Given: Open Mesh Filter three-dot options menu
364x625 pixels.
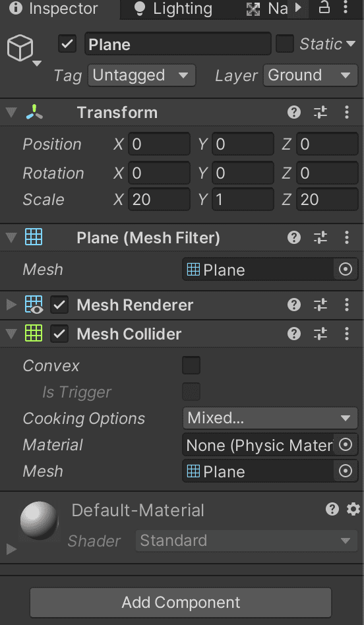Looking at the screenshot, I should click(347, 238).
